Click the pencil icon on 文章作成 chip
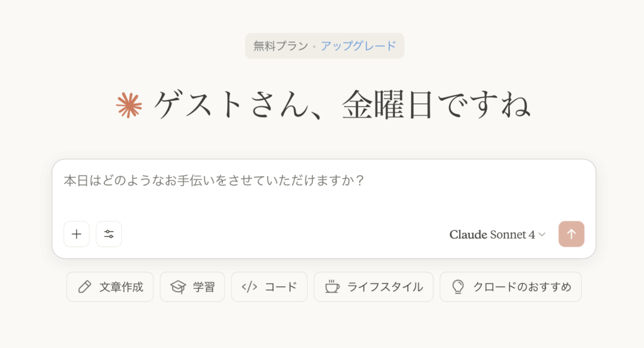The width and height of the screenshot is (644, 348). 85,287
